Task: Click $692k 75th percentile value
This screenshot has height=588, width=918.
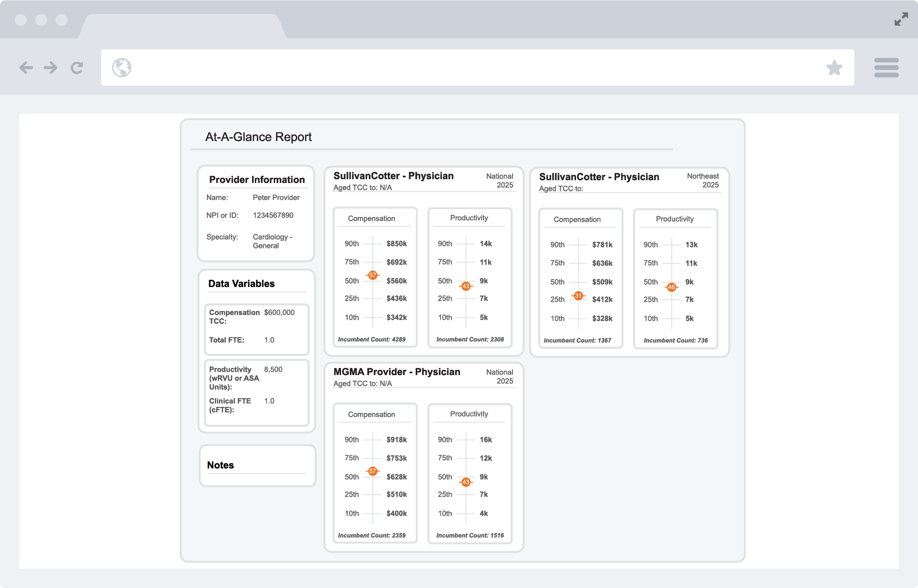Action: 396,262
